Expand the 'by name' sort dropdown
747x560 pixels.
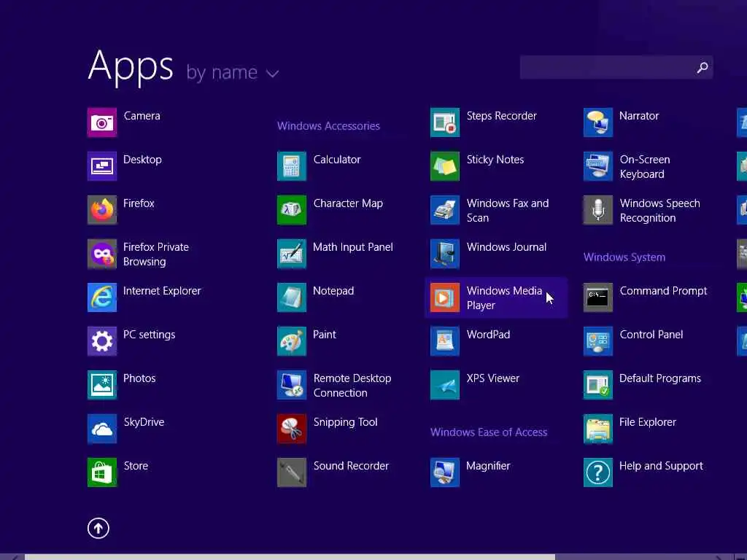[x=233, y=73]
